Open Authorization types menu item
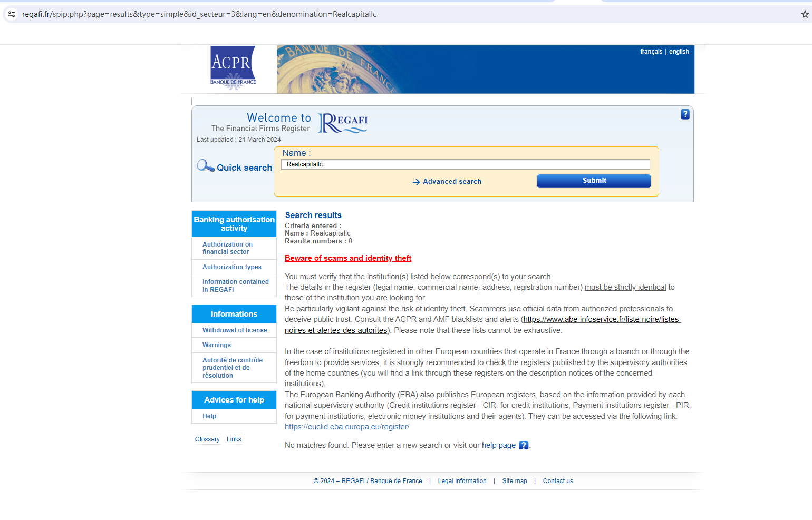Viewport: 812px width, 520px height. pyautogui.click(x=232, y=267)
